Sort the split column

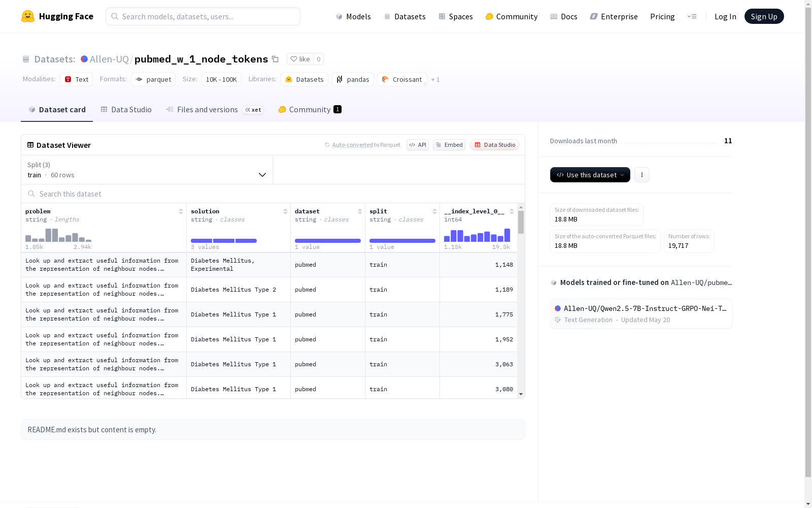[434, 211]
